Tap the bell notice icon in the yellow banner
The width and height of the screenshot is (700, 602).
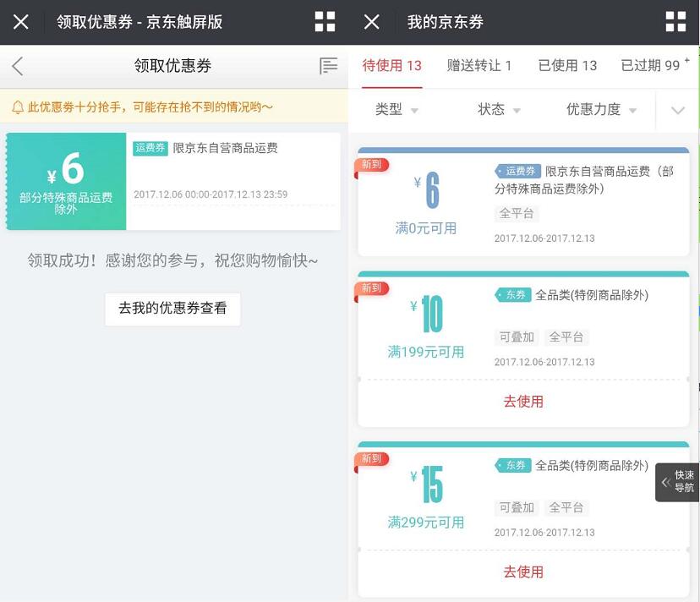tap(18, 107)
